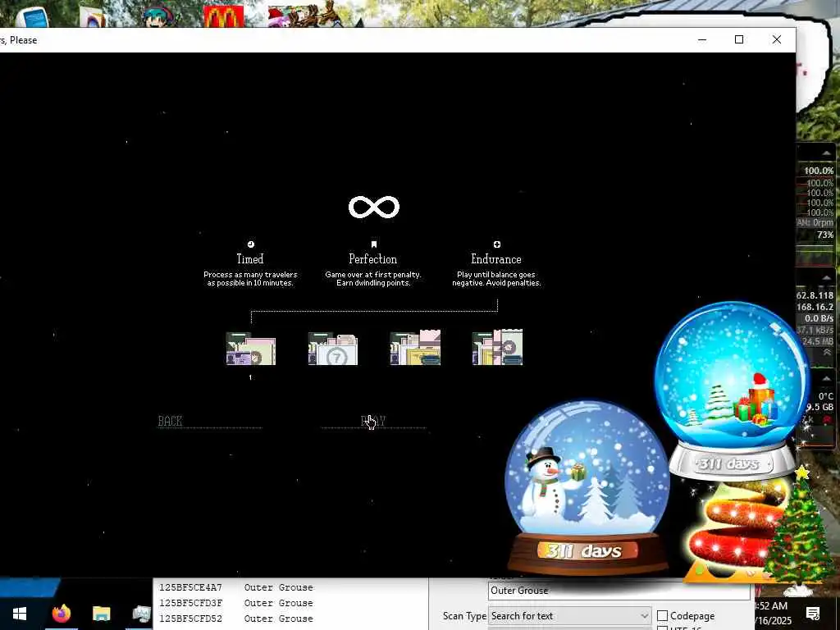Screen dimensions: 840x630
Task: Launch Firefox from the taskbar
Action: (x=61, y=614)
